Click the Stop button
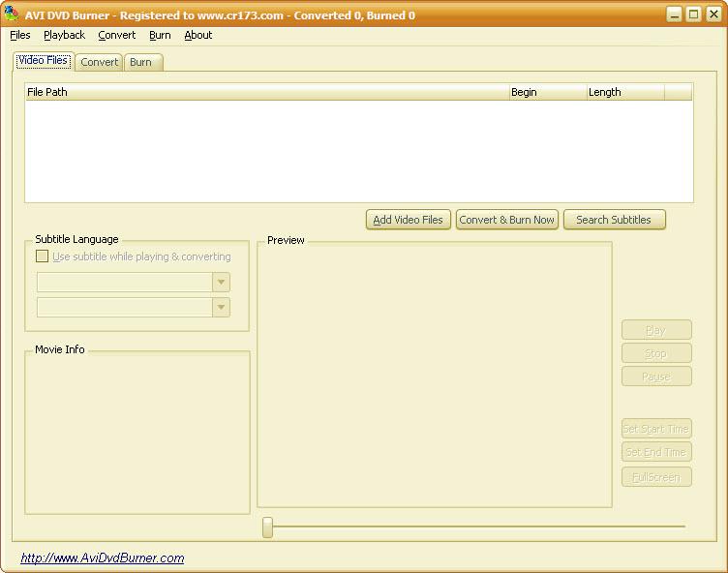This screenshot has width=728, height=573. pyautogui.click(x=656, y=353)
